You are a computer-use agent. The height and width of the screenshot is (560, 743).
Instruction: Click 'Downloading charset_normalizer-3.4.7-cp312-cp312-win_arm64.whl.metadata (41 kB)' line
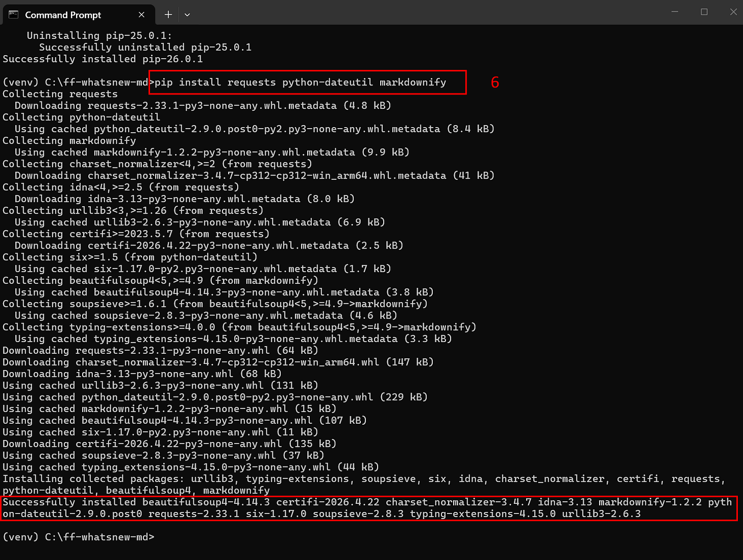coord(255,176)
